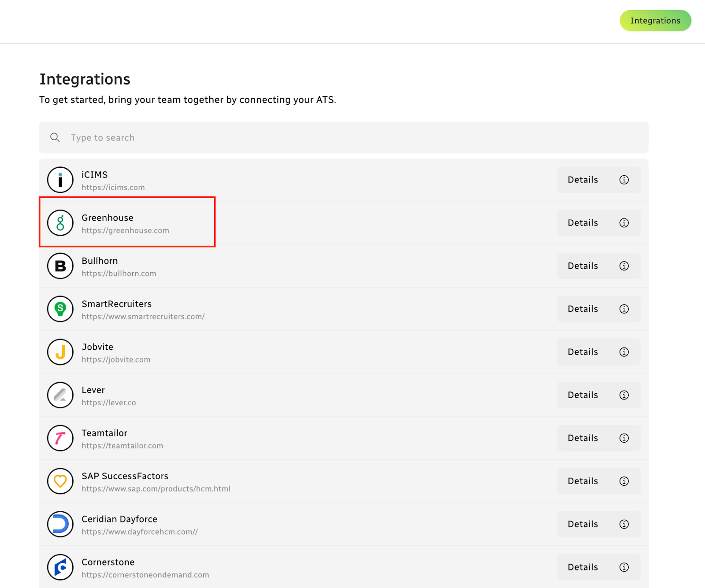The width and height of the screenshot is (705, 588).
Task: Click info icon in iCIMS row
Action: pyautogui.click(x=624, y=180)
